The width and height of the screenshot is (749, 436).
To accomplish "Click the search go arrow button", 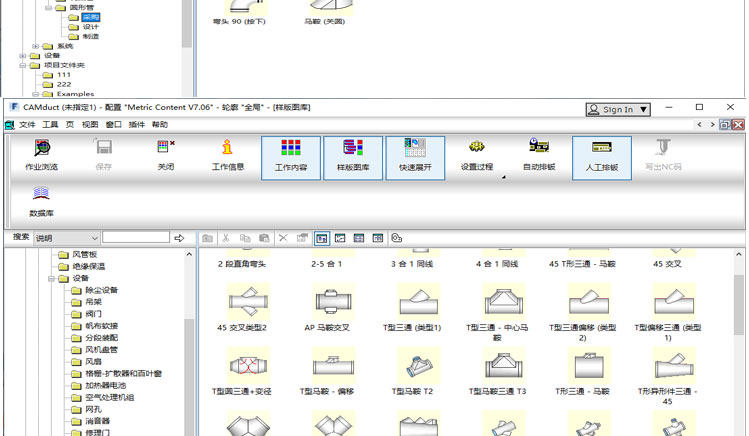I will pos(179,238).
